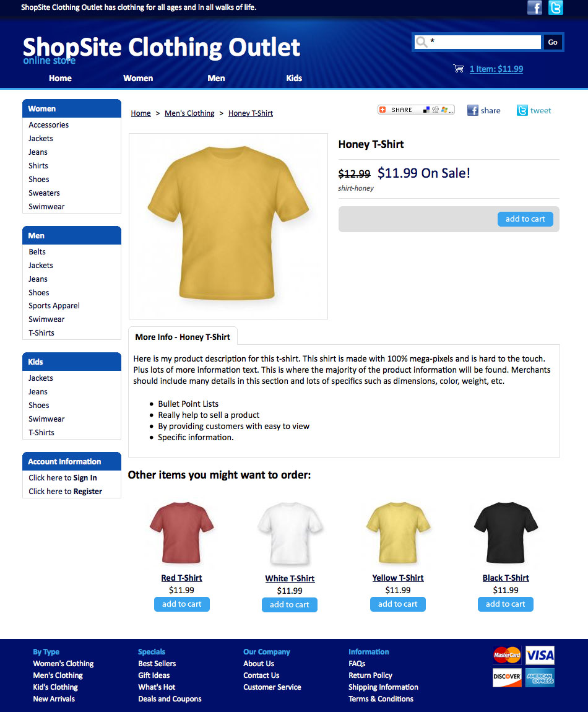
Task: Open the Women navigation menu item
Action: (x=138, y=78)
